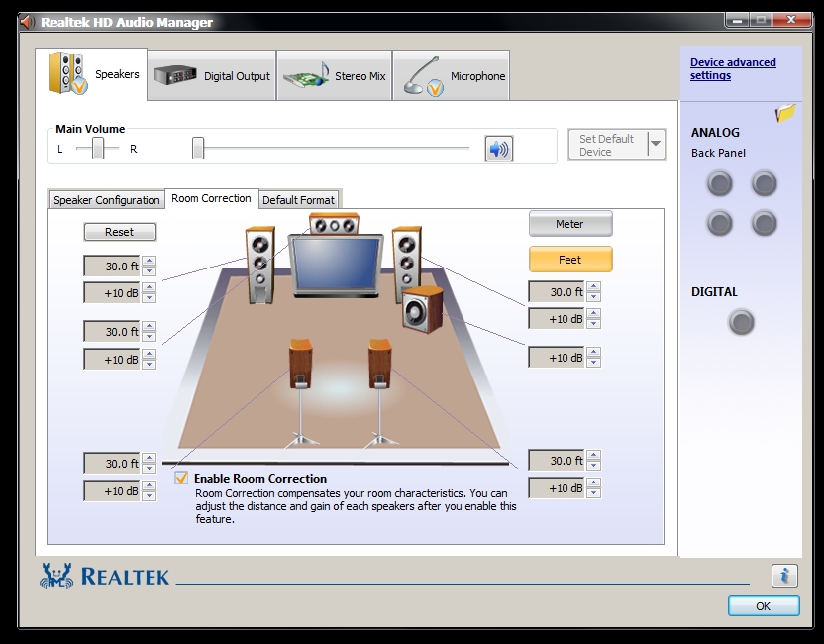Image resolution: width=824 pixels, height=644 pixels.
Task: Open connector settings folder icon
Action: (x=785, y=113)
